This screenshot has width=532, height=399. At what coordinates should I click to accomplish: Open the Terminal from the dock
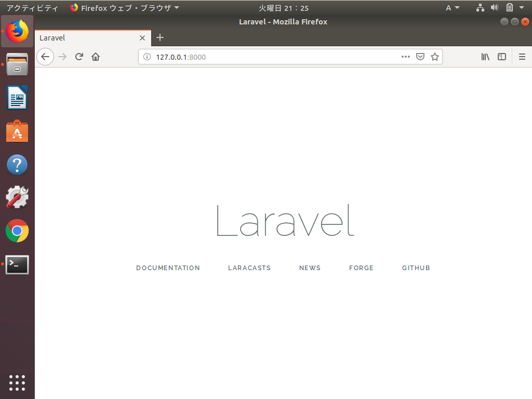point(17,264)
